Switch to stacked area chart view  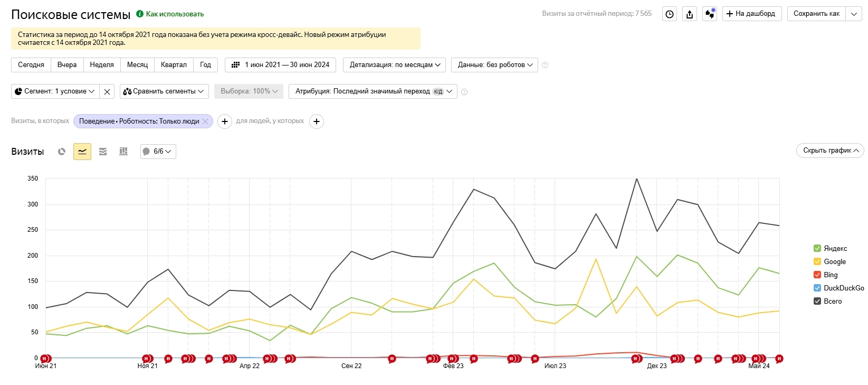103,152
